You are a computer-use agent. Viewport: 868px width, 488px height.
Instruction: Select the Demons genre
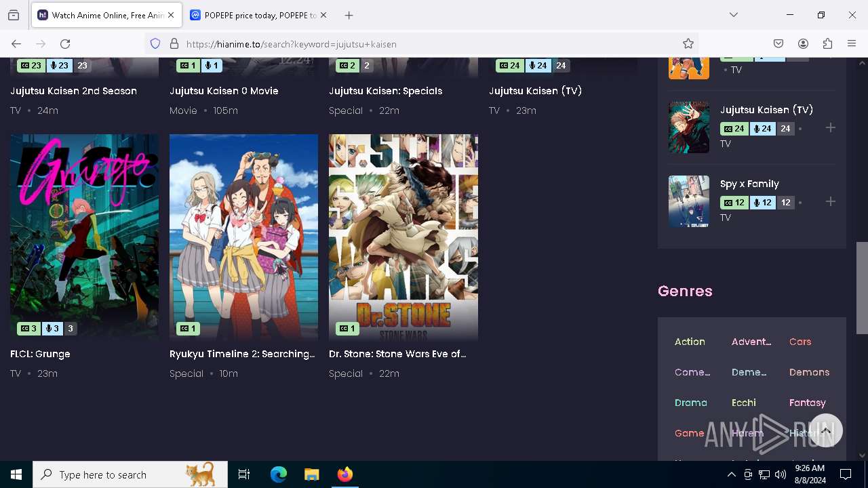coord(809,372)
